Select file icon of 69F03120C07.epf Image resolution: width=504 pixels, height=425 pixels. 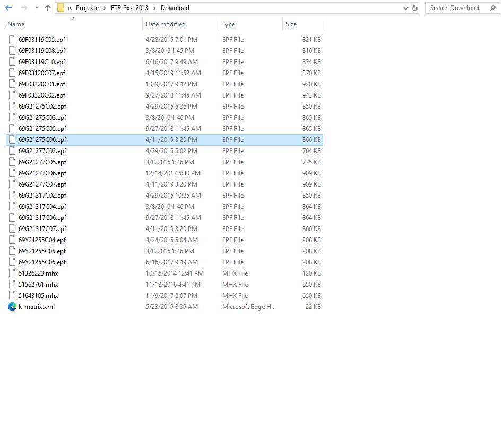tap(12, 73)
